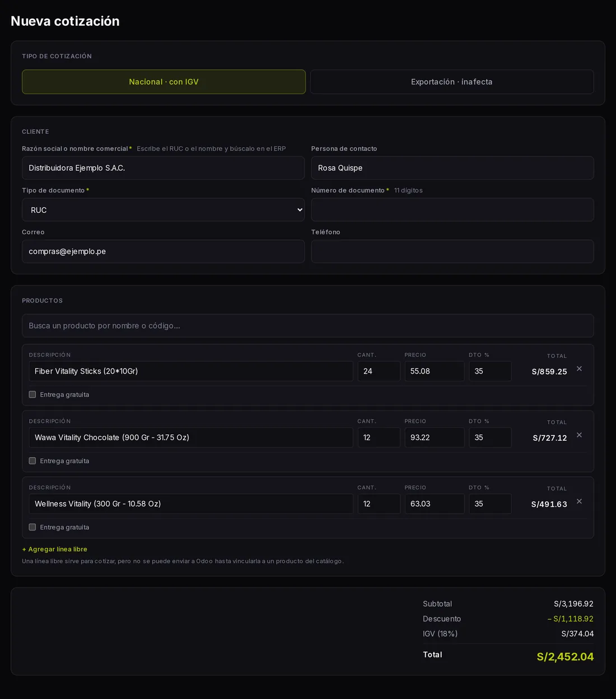Edit Wellness Vitality description field
Image resolution: width=616 pixels, height=699 pixels.
191,504
